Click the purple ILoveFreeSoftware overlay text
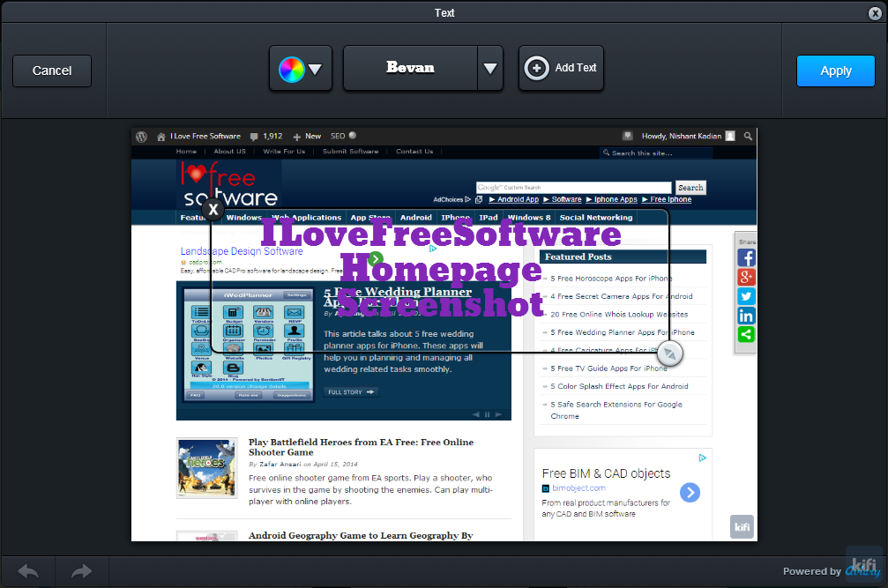Viewport: 888px width, 588px height. coord(441,233)
